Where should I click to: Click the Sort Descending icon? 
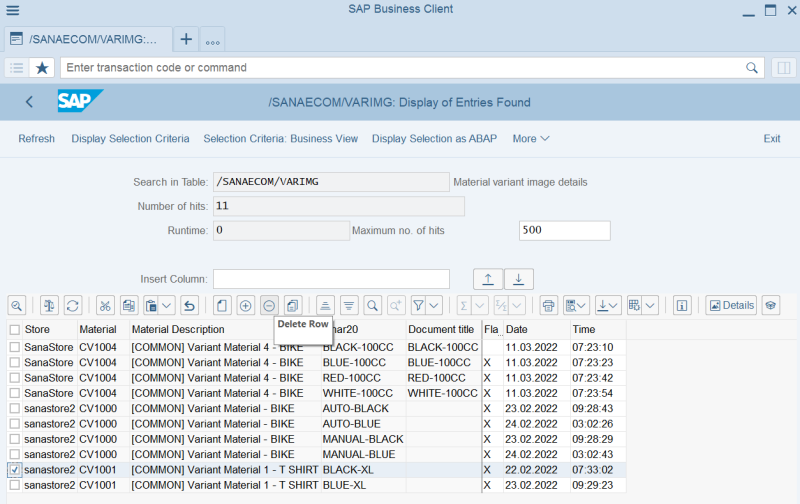(x=349, y=306)
